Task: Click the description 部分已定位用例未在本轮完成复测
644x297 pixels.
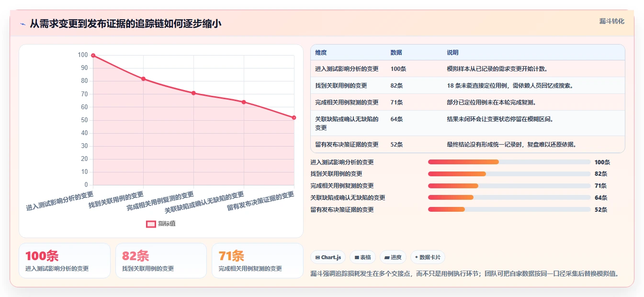Action: point(491,102)
